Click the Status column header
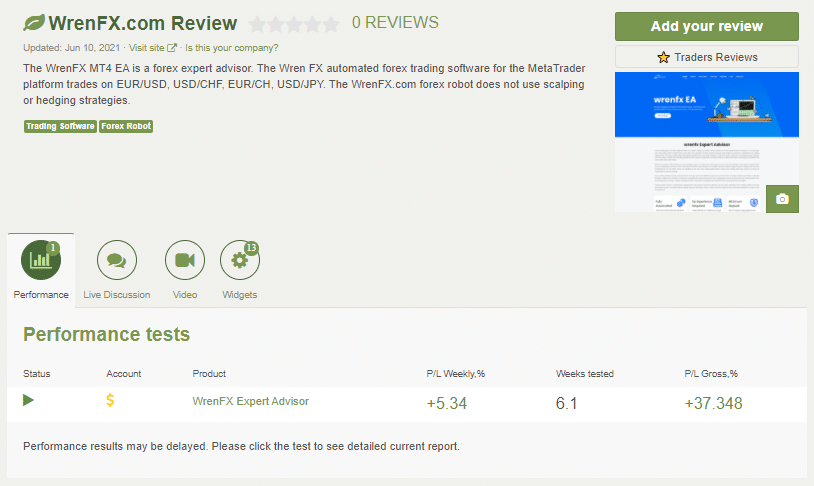This screenshot has width=814, height=486. pos(37,374)
